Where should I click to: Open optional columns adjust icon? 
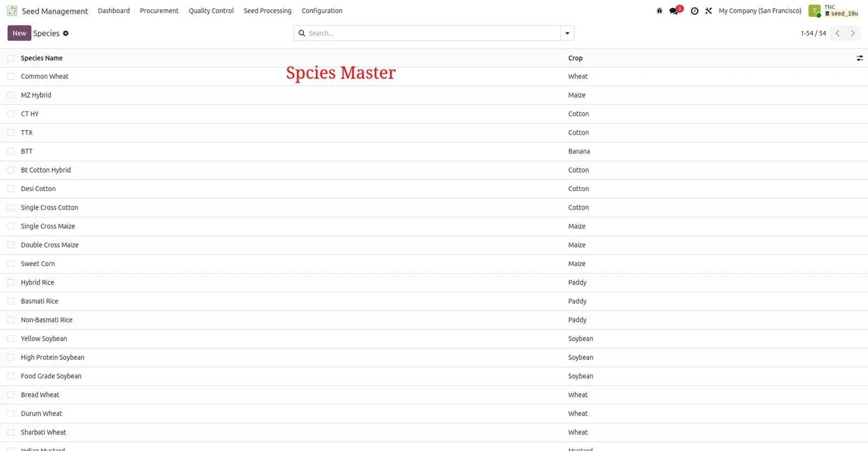coord(860,58)
